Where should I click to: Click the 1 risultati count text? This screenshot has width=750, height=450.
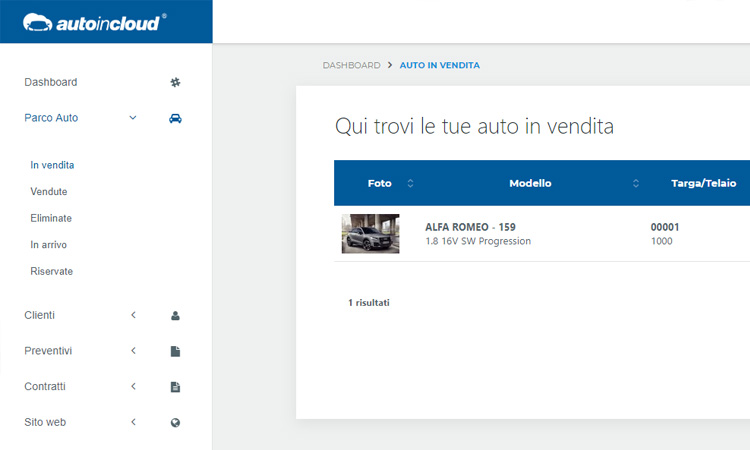pos(369,303)
